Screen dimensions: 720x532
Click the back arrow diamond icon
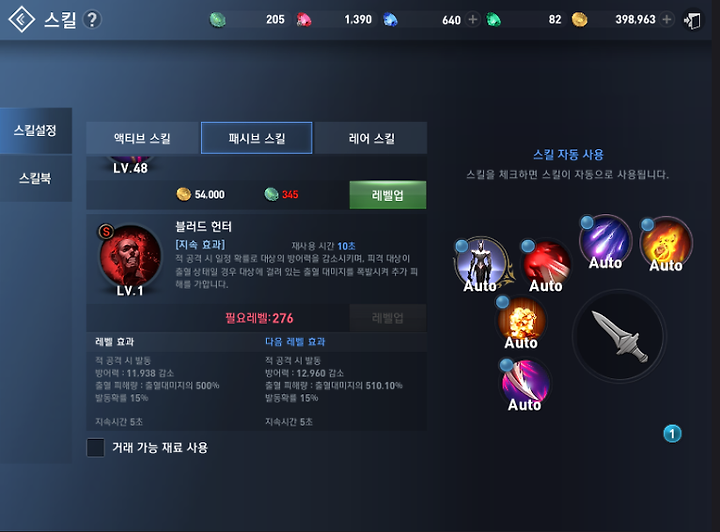(x=22, y=19)
